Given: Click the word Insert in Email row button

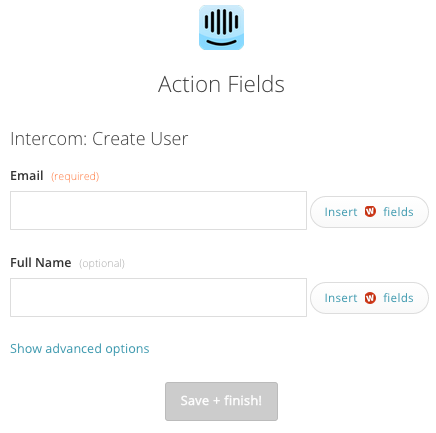Looking at the screenshot, I should (x=341, y=212).
